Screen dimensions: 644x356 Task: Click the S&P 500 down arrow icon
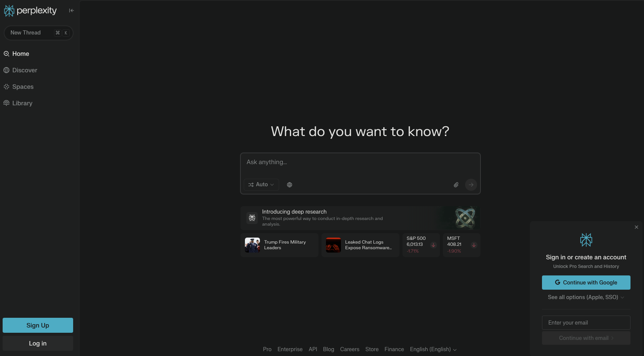[x=433, y=245]
